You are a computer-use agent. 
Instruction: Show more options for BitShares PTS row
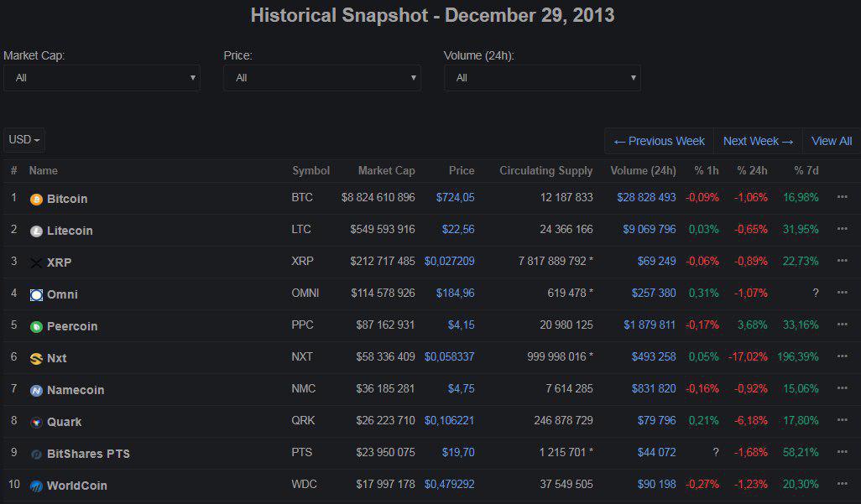(842, 452)
